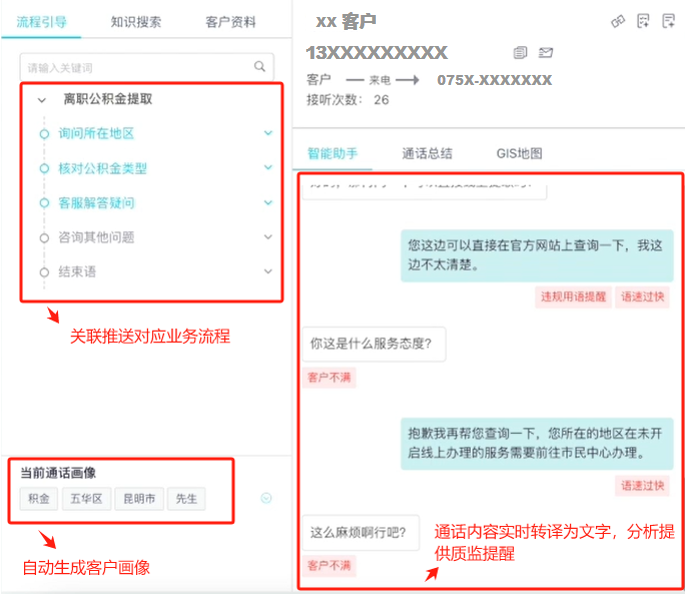
Task: Select the 咨询其他问题 step
Action: click(x=96, y=237)
